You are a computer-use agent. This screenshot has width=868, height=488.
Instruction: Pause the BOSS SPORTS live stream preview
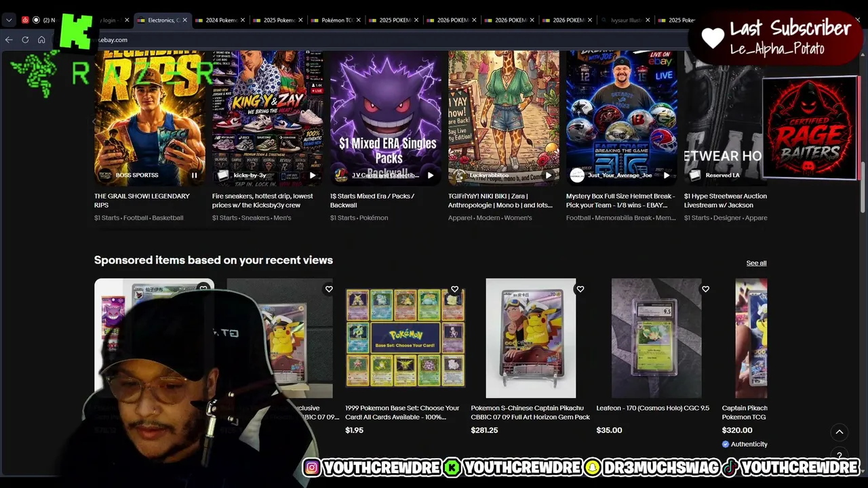click(194, 175)
